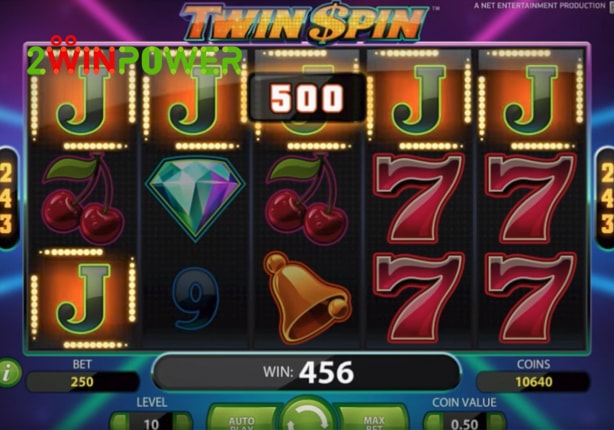Click the 500 win amount popup
Screen dimensions: 614x430
click(x=307, y=98)
